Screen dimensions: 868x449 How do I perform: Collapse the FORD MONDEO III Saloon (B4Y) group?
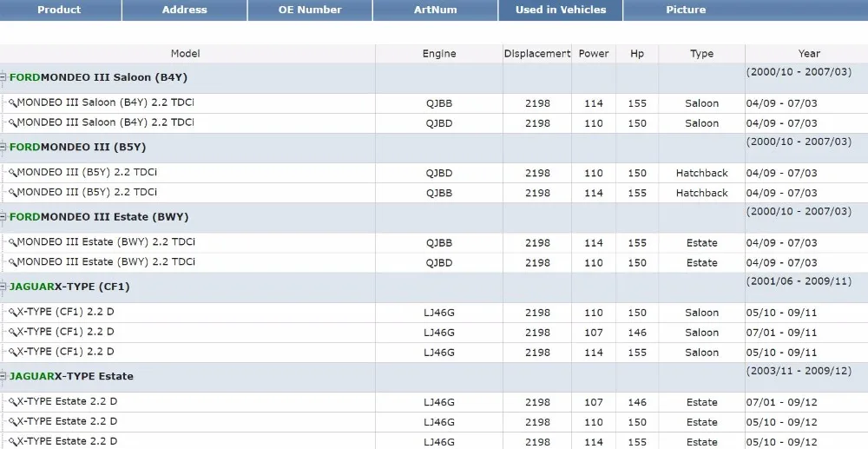coord(3,77)
